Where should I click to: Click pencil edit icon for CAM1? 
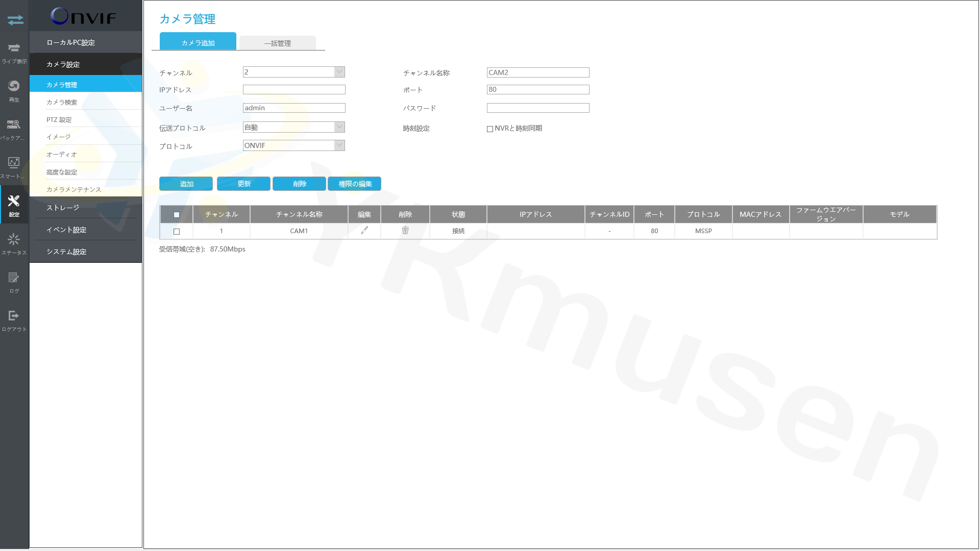(364, 231)
